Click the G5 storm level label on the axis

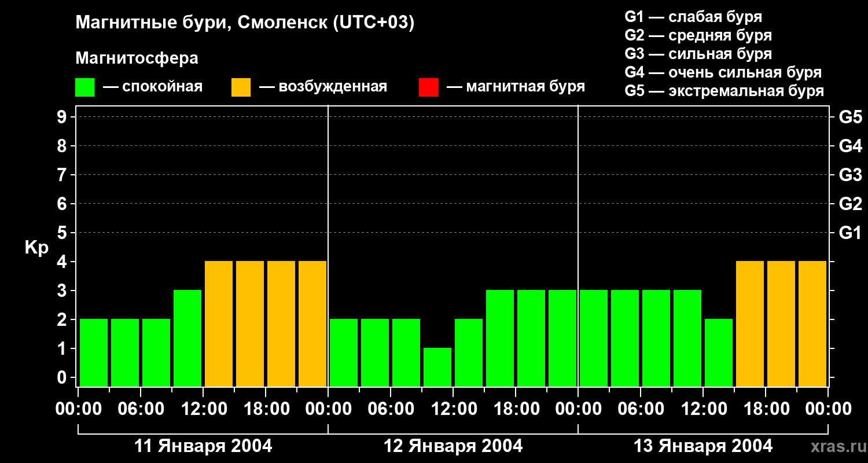850,117
